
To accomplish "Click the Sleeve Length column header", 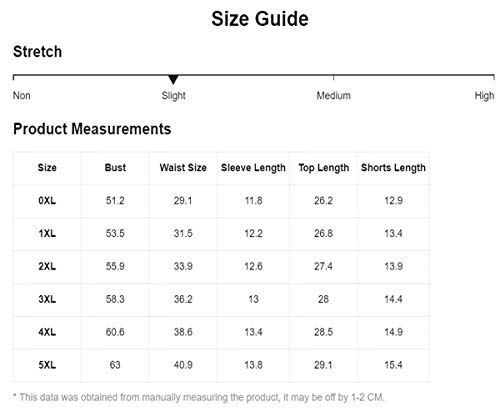I will point(253,168).
